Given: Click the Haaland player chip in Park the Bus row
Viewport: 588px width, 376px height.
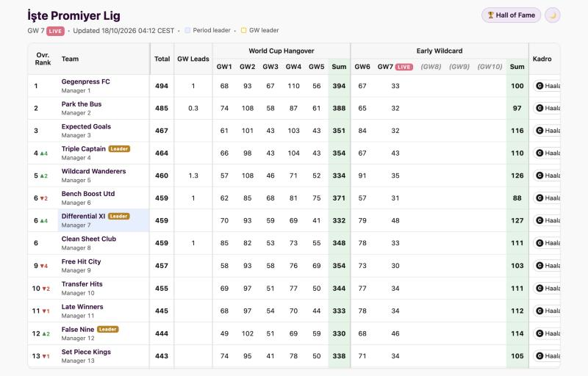Looking at the screenshot, I should coord(547,108).
